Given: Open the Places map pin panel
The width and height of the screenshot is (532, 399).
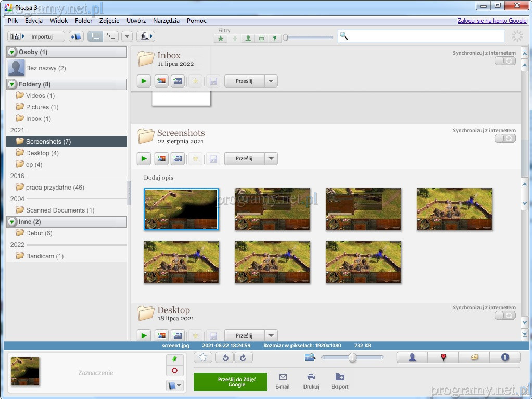Looking at the screenshot, I should click(x=443, y=357).
